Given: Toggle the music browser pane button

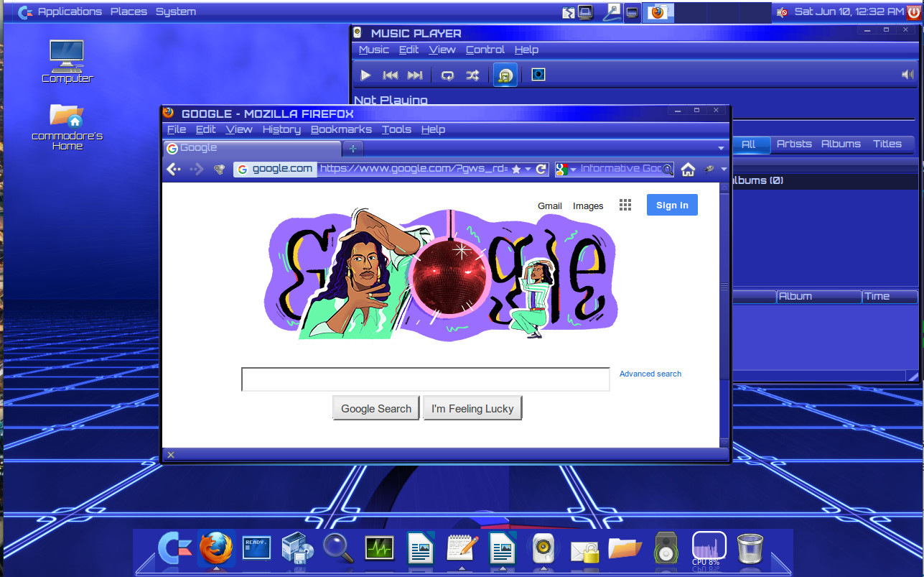Looking at the screenshot, I should [x=505, y=75].
